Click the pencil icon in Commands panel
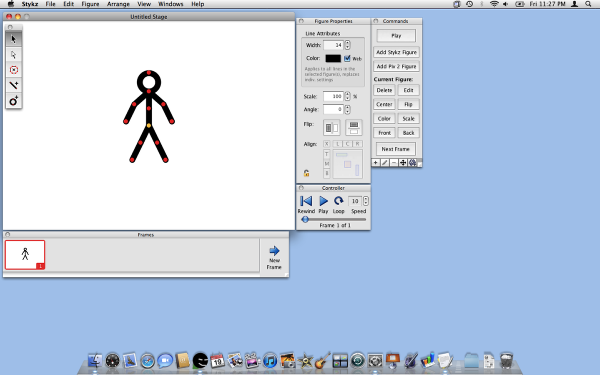Image resolution: width=600 pixels, height=375 pixels. tap(385, 163)
